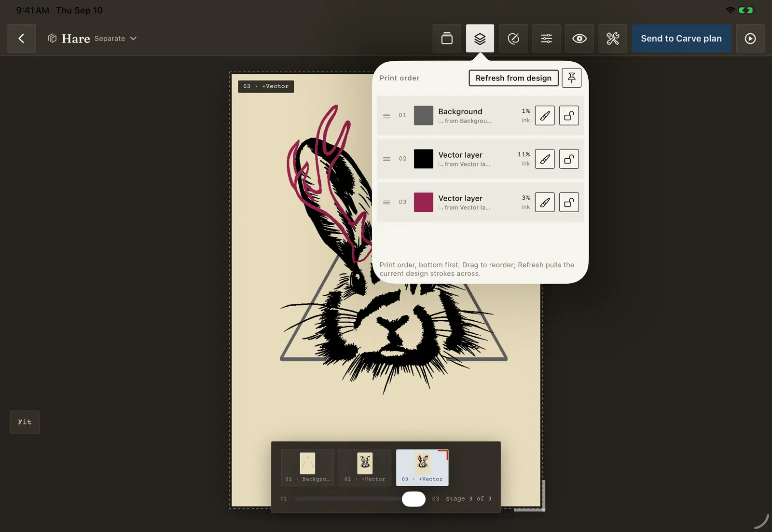Click the Background layer name text
This screenshot has width=772, height=532.
pyautogui.click(x=460, y=111)
